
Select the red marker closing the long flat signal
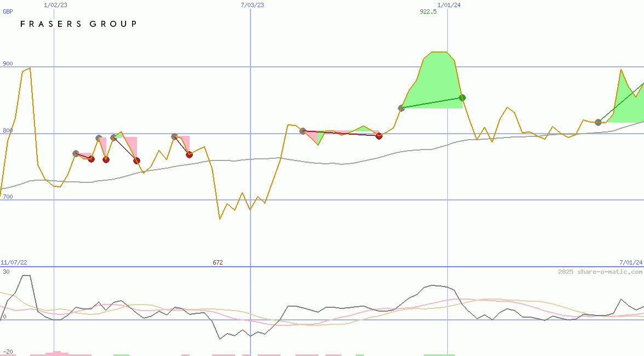pyautogui.click(x=379, y=136)
